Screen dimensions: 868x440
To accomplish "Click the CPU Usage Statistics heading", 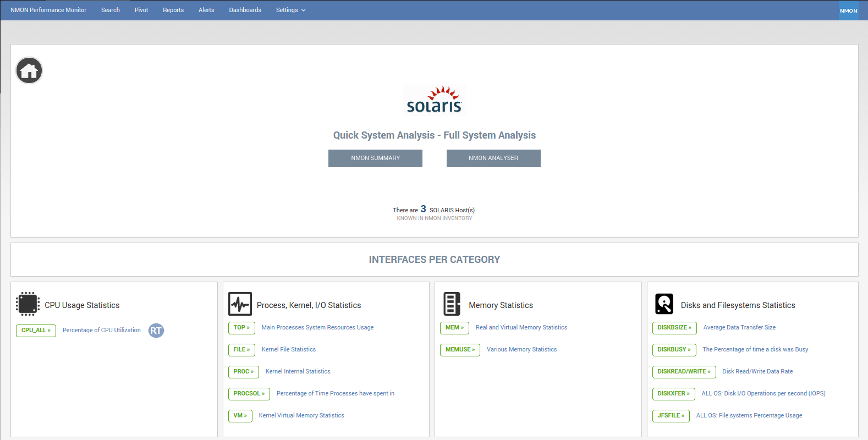I will [x=82, y=305].
